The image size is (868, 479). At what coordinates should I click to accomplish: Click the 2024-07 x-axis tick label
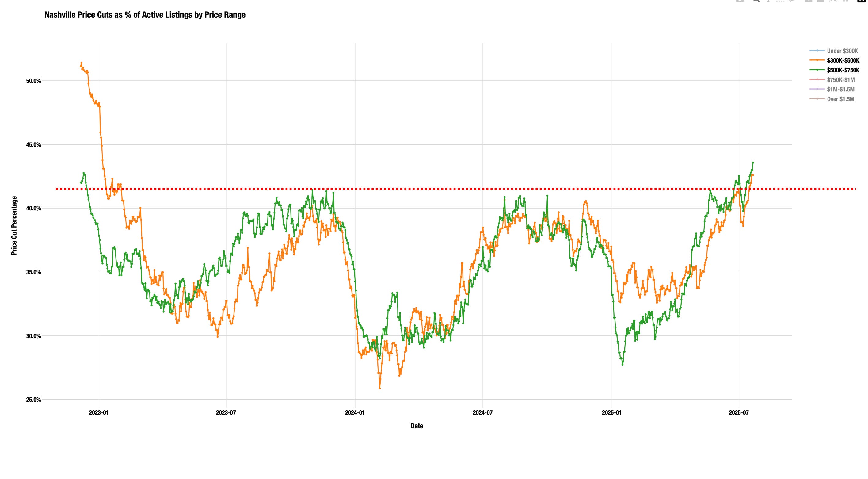coord(482,412)
